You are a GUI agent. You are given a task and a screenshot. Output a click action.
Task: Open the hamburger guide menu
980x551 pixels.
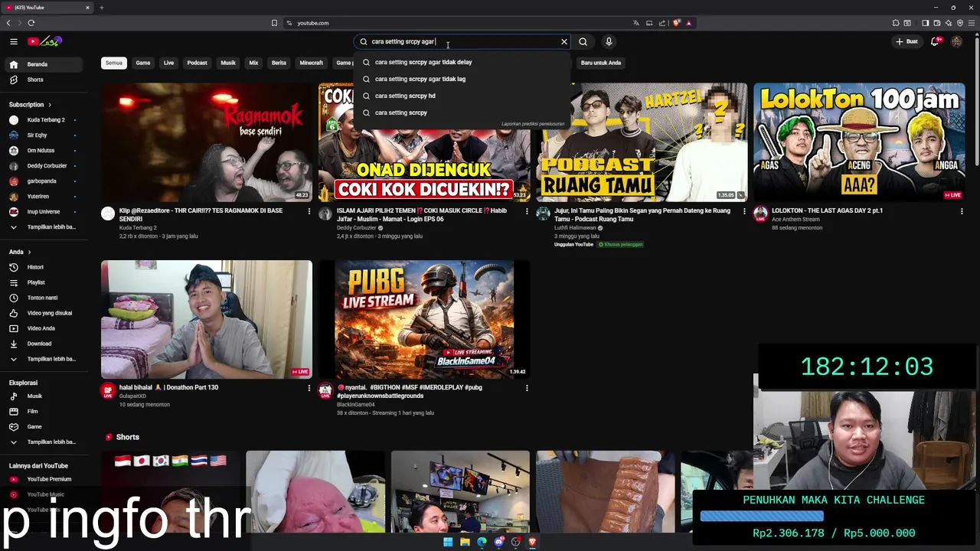[14, 41]
